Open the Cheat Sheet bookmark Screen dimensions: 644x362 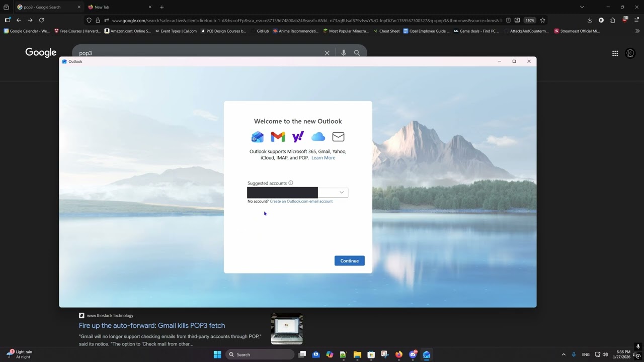pyautogui.click(x=386, y=31)
